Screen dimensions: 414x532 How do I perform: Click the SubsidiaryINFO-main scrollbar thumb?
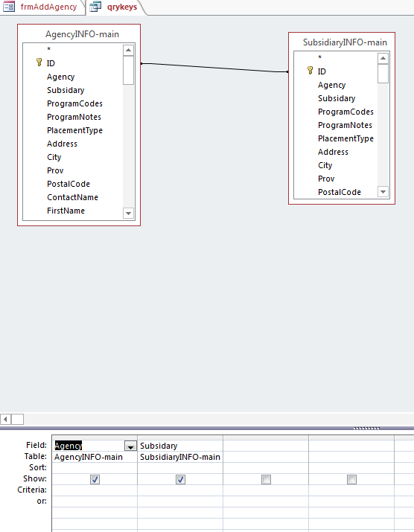pyautogui.click(x=383, y=74)
